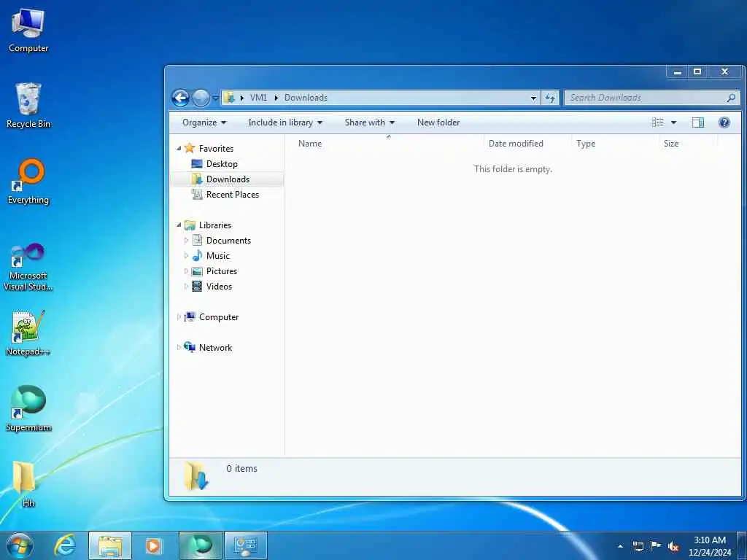Open the Windows Start menu
Viewport: 747px width, 560px height.
click(x=20, y=545)
